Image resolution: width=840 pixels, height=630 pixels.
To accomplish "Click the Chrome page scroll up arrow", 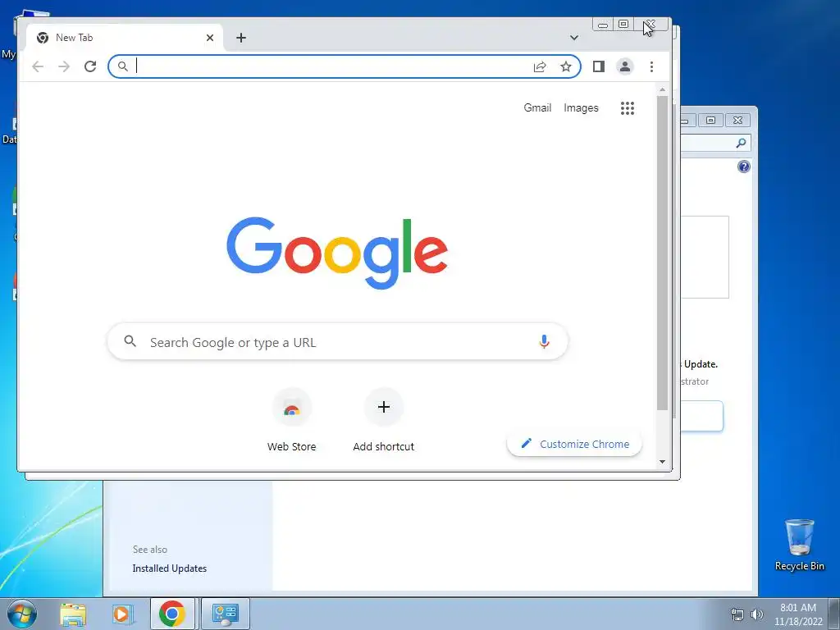I will (662, 90).
